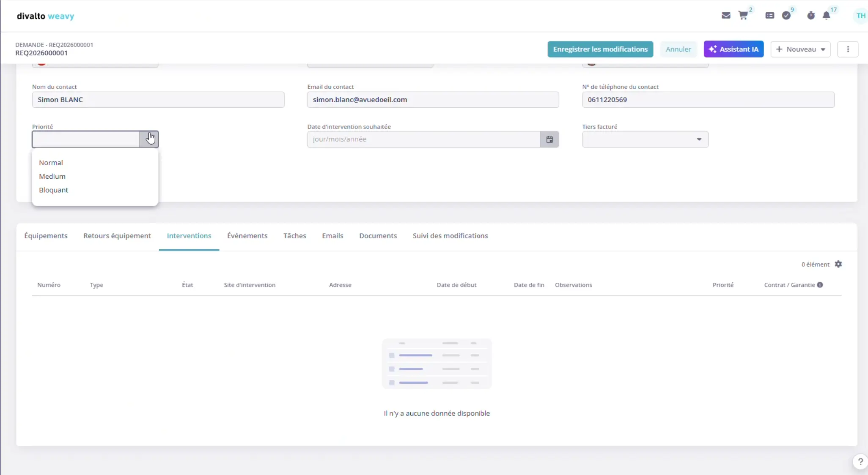
Task: Click the Contrat / Garantie column header
Action: pyautogui.click(x=789, y=285)
